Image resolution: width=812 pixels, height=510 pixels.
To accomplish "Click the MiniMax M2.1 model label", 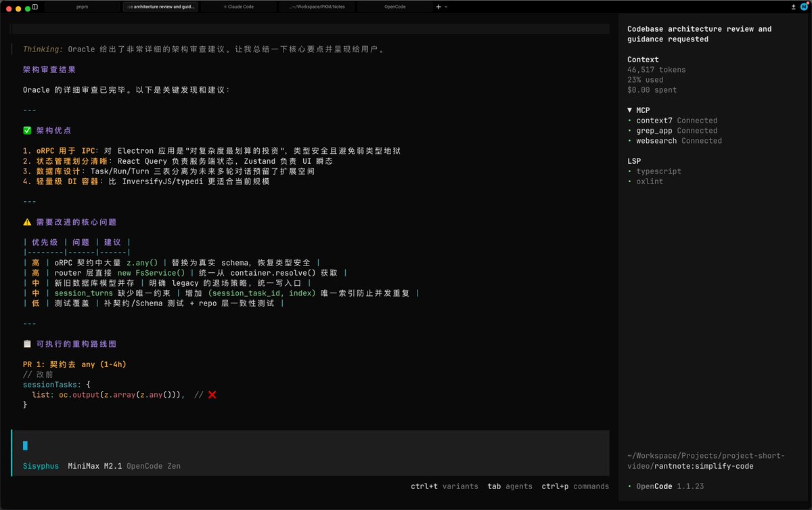I will point(95,466).
